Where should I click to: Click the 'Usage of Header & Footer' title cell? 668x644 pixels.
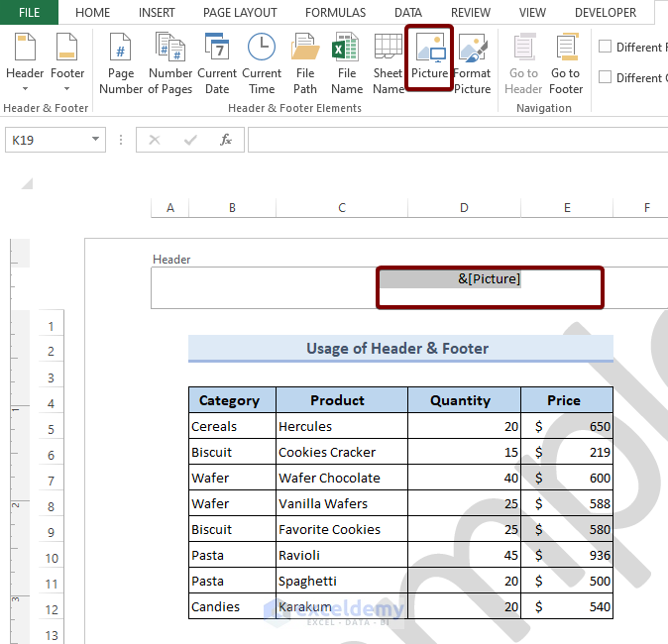point(400,349)
